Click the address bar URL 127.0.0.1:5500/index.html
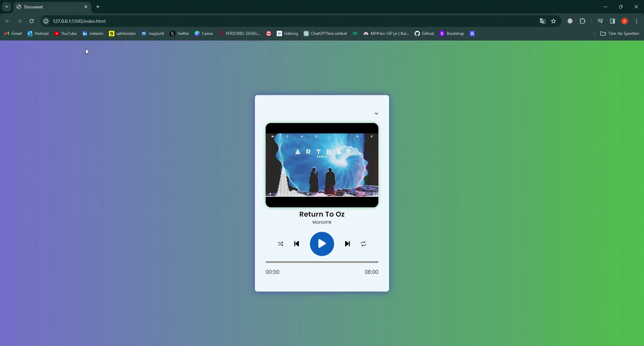The width and height of the screenshot is (644, 346). pyautogui.click(x=79, y=21)
